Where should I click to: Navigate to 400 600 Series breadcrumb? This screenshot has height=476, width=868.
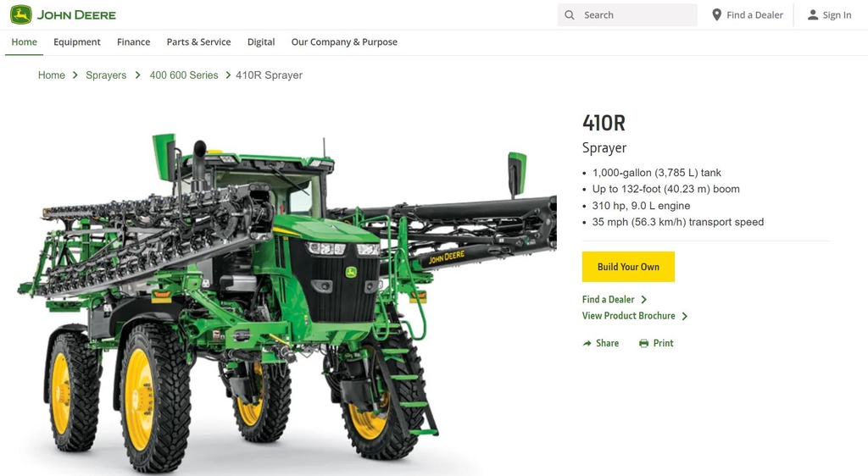(x=184, y=75)
